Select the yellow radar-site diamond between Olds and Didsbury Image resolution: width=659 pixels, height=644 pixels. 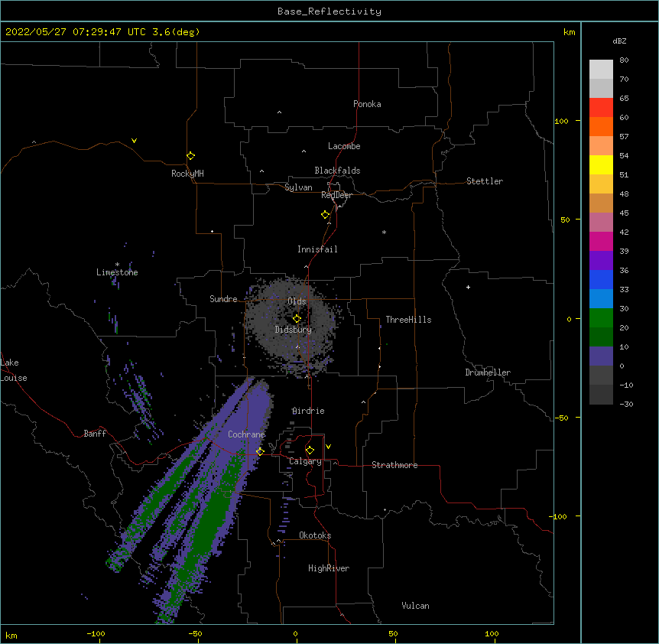[297, 319]
